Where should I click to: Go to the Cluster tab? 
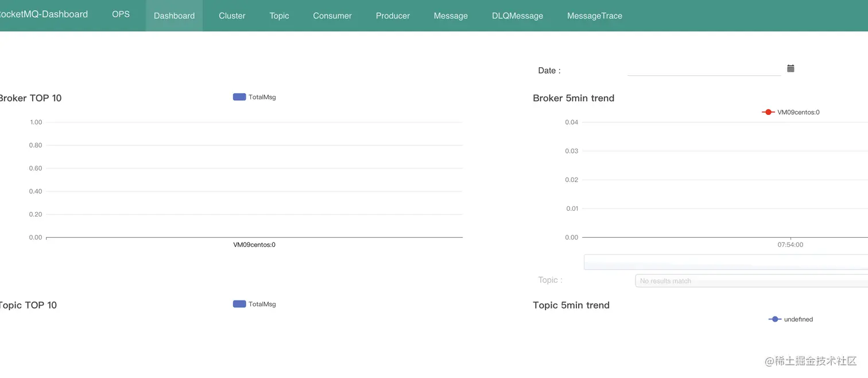(232, 16)
